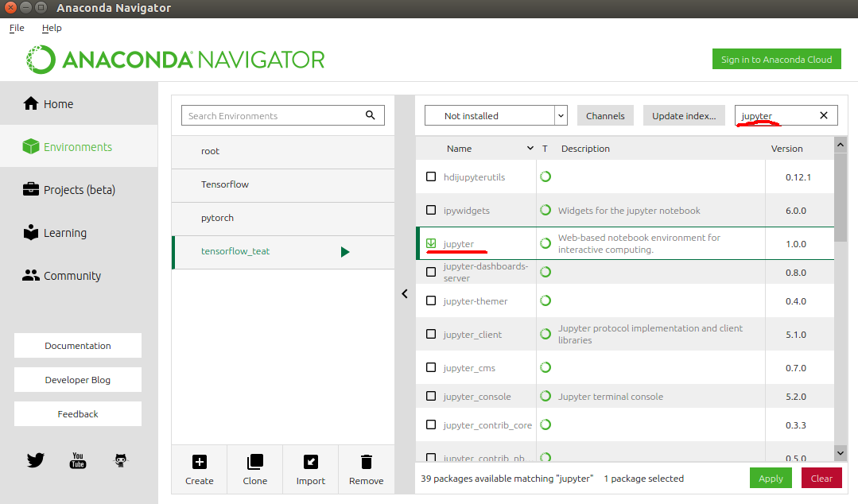Uncheck the selected jupyter package checkbox
This screenshot has width=858, height=504.
tap(431, 243)
